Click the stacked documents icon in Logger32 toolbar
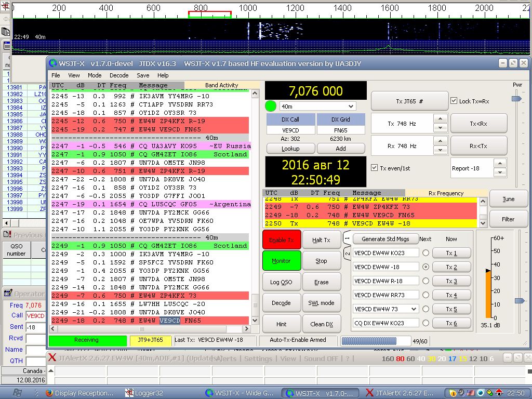This screenshot has height=399, width=532. (x=6, y=32)
